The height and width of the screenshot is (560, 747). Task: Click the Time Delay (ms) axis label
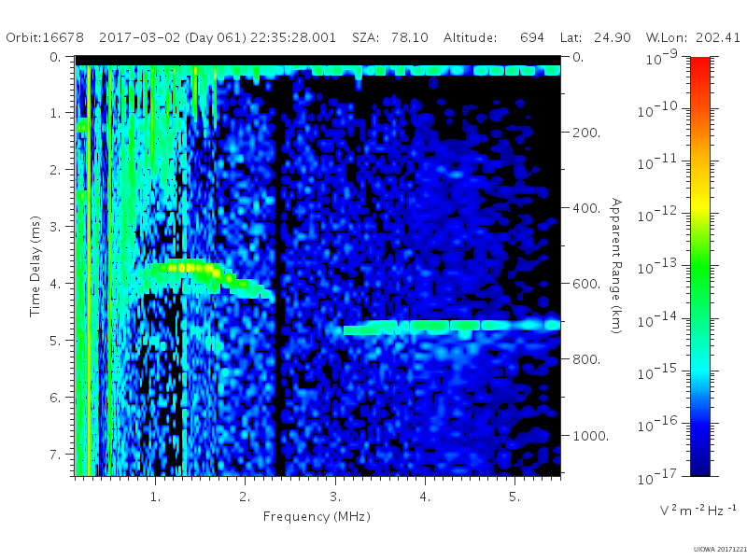pos(35,267)
